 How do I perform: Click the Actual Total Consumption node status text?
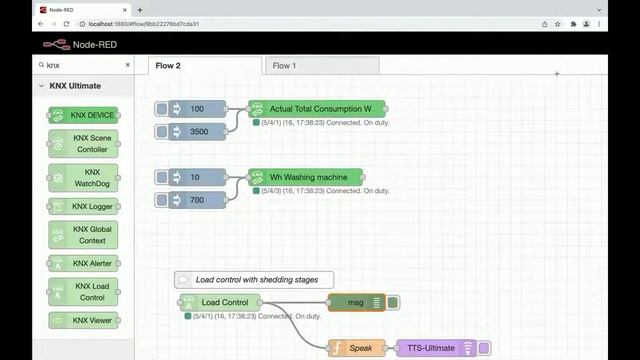[x=325, y=122]
